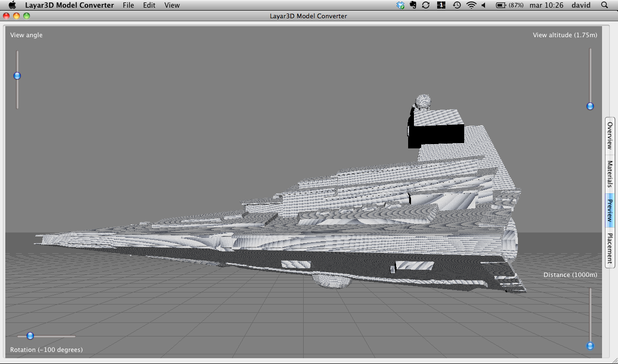Click the View angle label
618x364 pixels.
click(27, 35)
